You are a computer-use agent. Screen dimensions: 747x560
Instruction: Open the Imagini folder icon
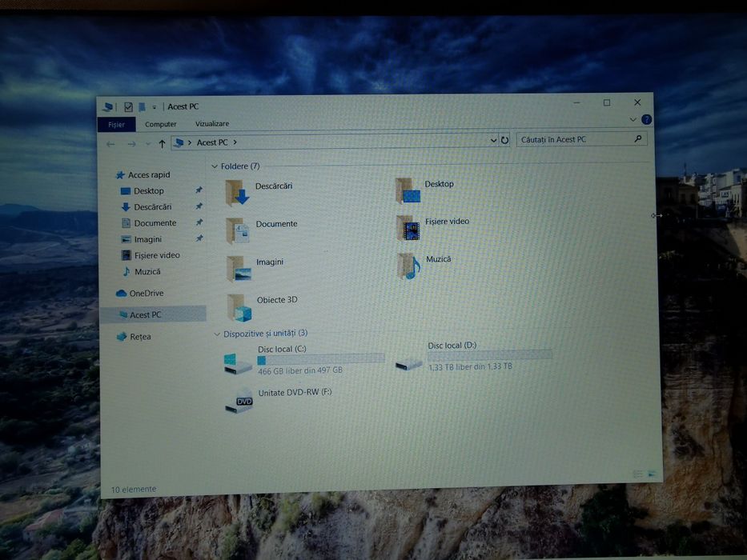tap(239, 269)
